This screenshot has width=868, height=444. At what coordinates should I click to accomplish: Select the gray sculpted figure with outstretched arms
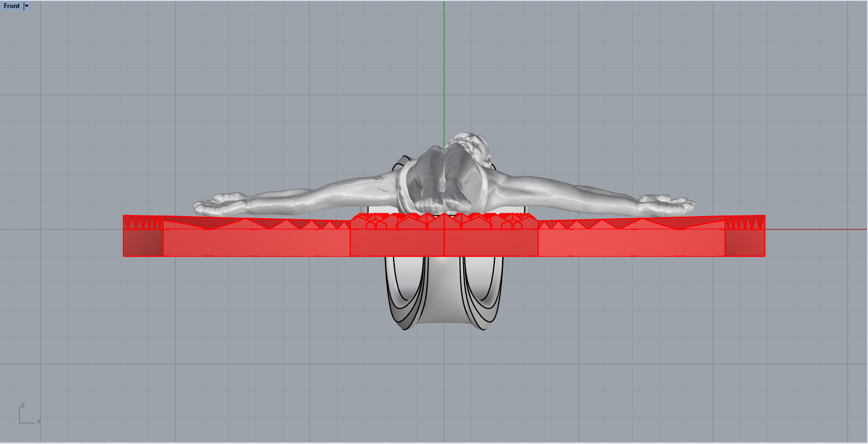click(444, 175)
